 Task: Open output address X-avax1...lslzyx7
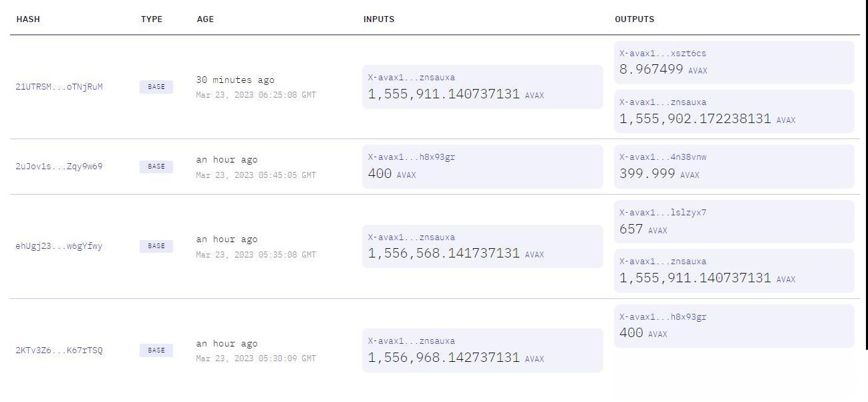663,213
